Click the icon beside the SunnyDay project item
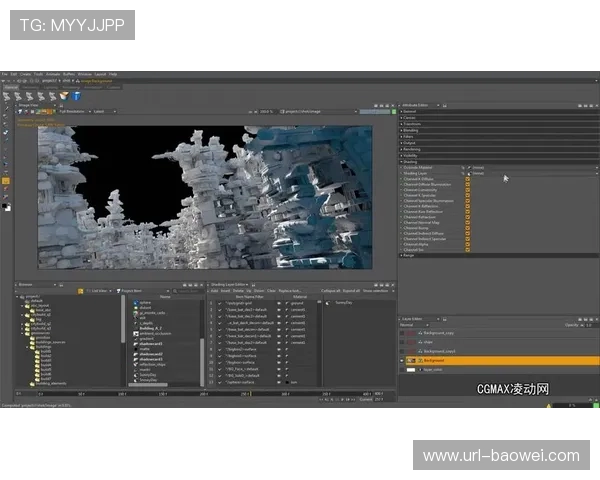Image resolution: width=600 pixels, height=480 pixels. pos(135,373)
